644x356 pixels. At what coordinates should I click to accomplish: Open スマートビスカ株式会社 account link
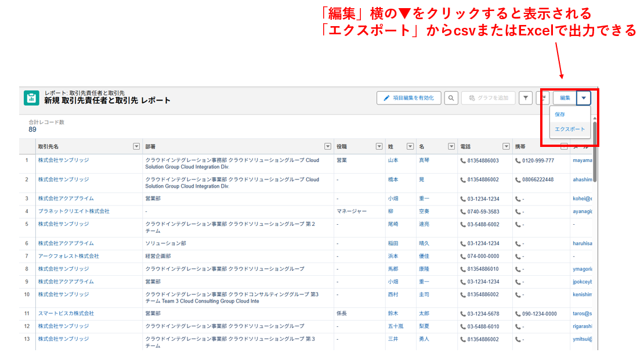coord(66,313)
